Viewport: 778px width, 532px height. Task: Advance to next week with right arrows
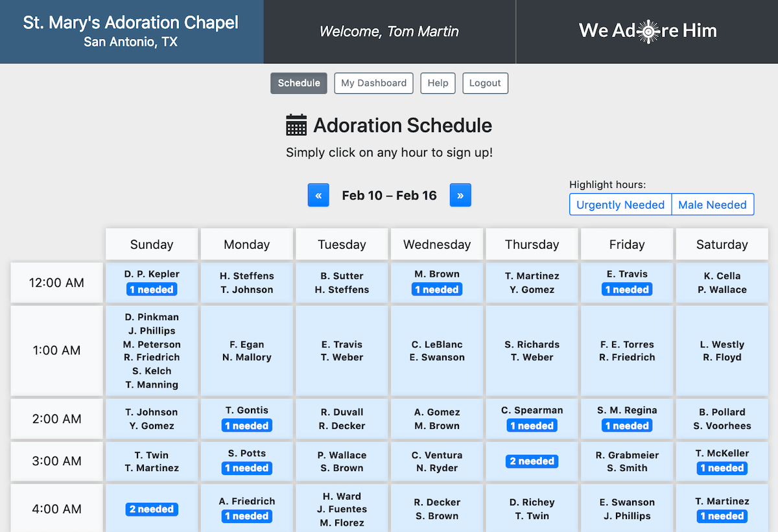[x=460, y=195]
